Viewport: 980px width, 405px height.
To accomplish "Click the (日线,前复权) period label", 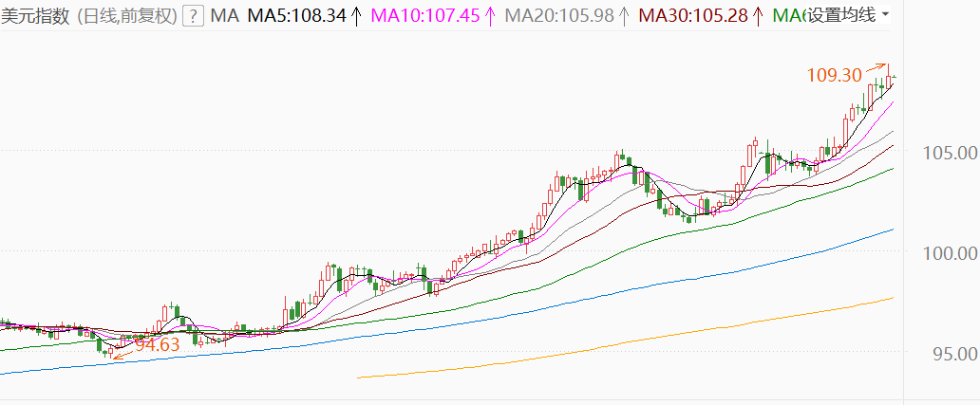I will [127, 15].
